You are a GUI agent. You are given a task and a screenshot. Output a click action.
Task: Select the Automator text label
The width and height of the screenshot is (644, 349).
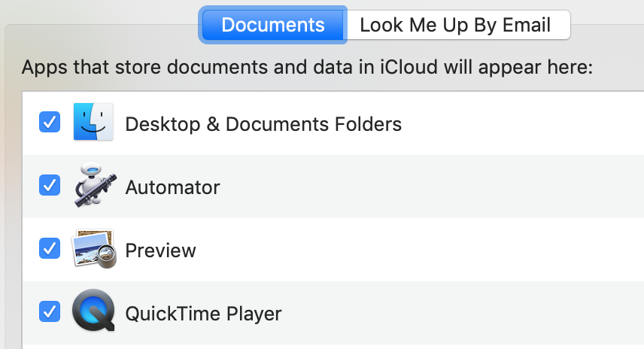(172, 187)
